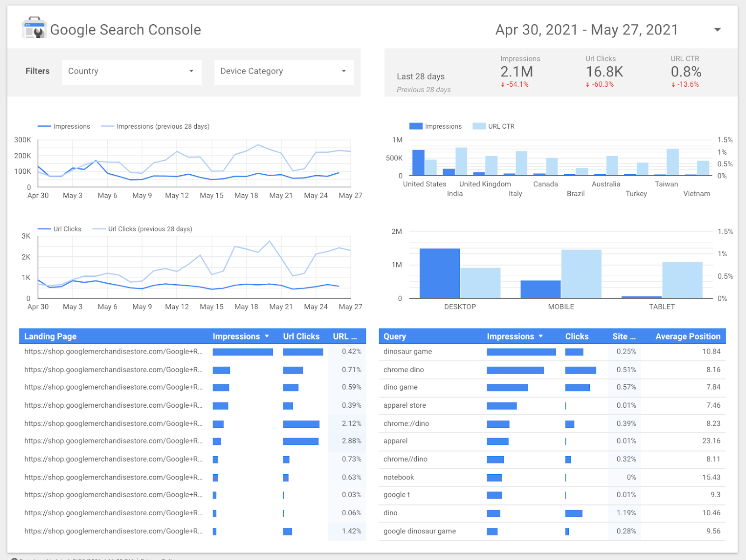This screenshot has height=560, width=746.
Task: Click the Url Clicks 16.8K scorecard
Action: (604, 72)
